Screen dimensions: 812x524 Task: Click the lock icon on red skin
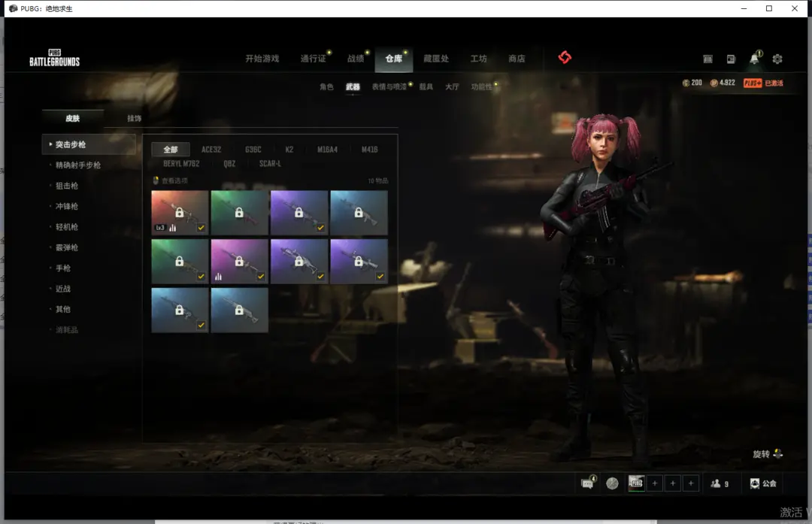179,212
